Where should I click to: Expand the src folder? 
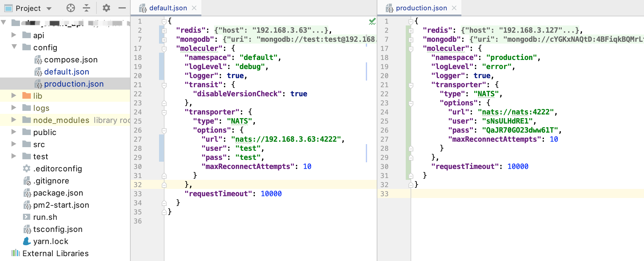(13, 144)
